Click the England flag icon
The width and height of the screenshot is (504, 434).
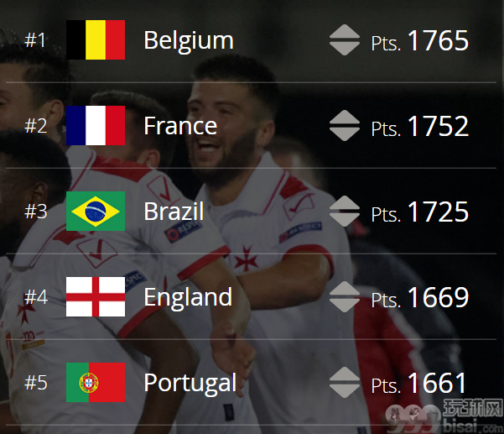tap(96, 296)
